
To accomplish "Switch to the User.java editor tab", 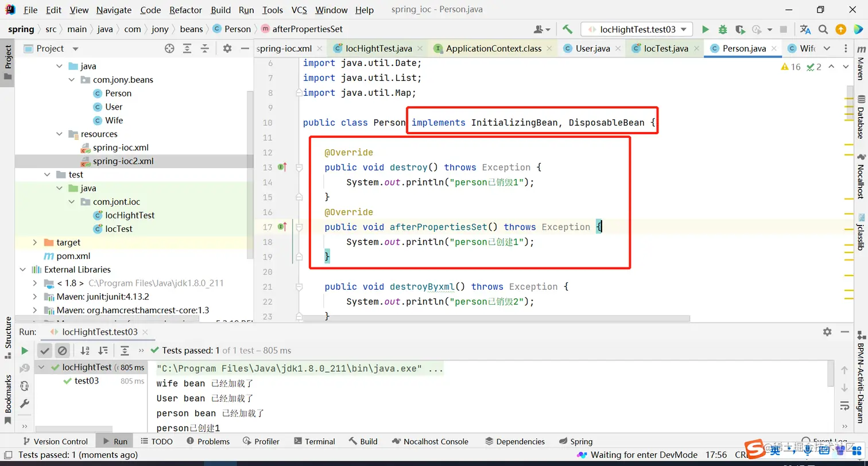I will tap(593, 48).
